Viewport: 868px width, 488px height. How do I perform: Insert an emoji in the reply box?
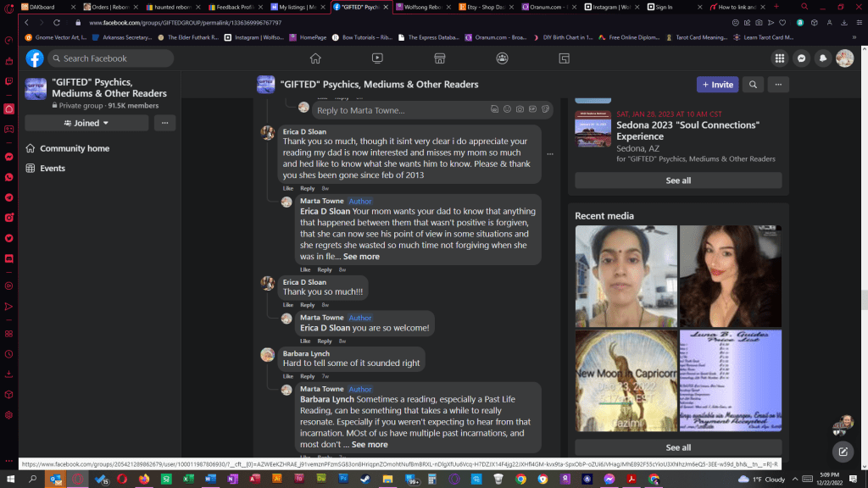507,109
